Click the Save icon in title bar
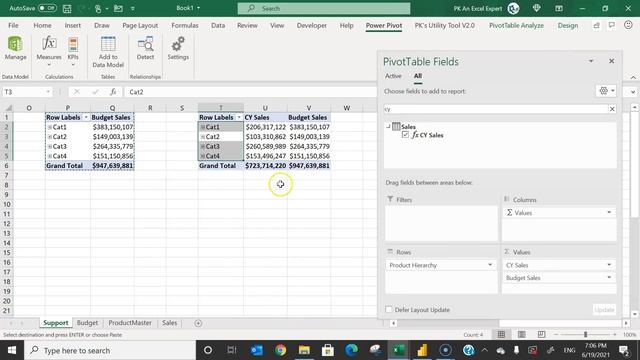640x360 pixels. pos(67,8)
